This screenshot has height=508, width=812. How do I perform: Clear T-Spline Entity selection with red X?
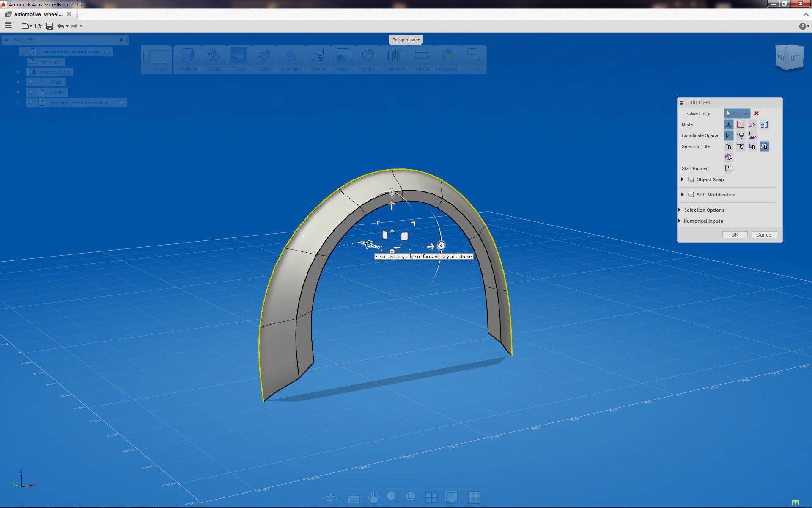[757, 113]
